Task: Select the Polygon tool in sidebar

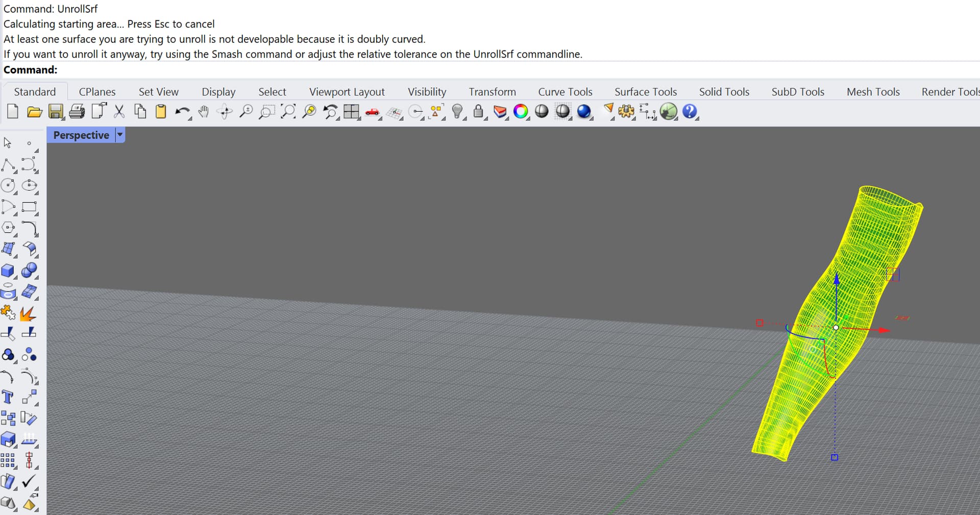Action: [8, 228]
